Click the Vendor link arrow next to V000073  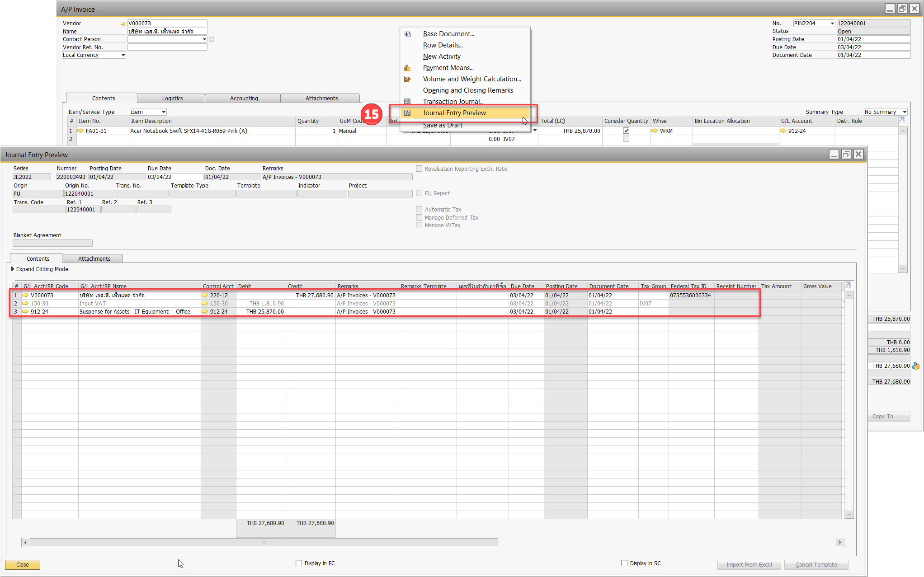click(x=123, y=23)
